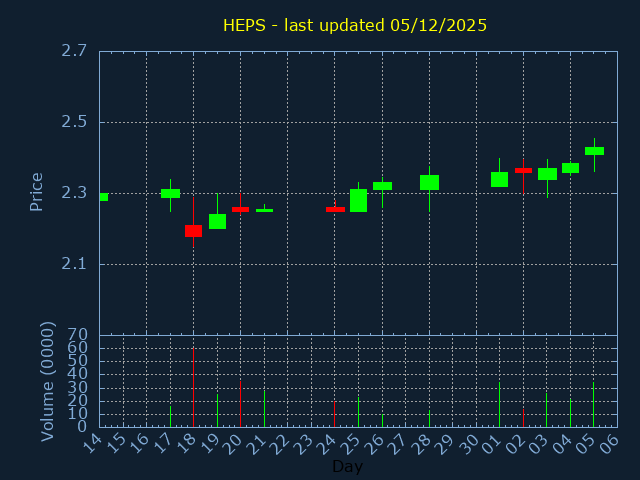Screen dimensions: 640x480
Task: Click the green candlestick for day 25
Action: coord(358,200)
